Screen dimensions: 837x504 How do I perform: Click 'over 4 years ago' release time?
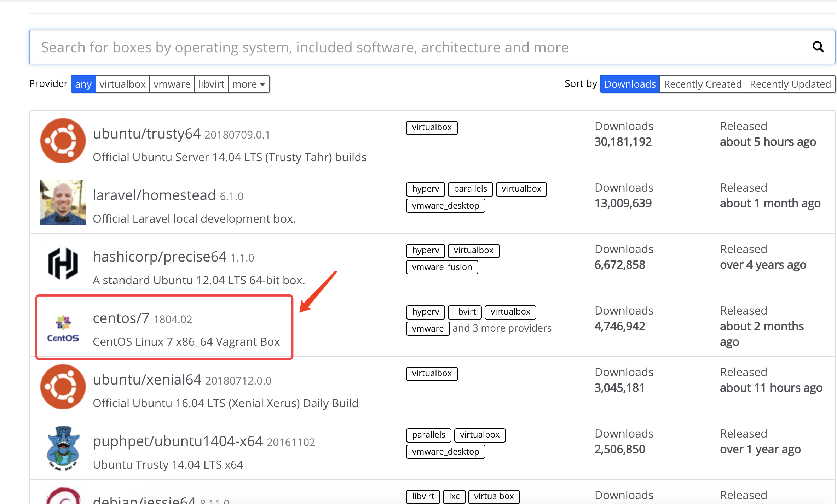(x=763, y=265)
